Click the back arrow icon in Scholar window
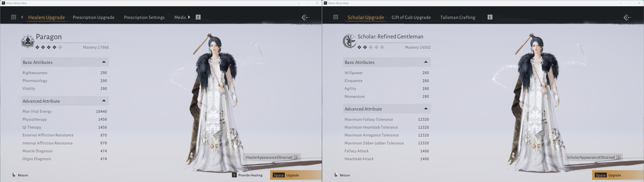Screen dimensions: 644x182 (628, 17)
